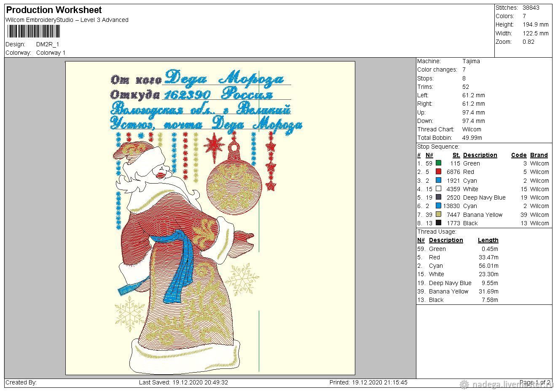Click the Length header under Thread Usage
Image resolution: width=558 pixels, height=392 pixels.
[488, 240]
